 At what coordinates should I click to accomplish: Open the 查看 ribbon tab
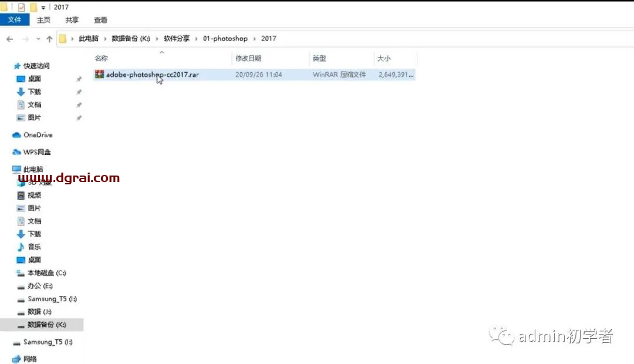100,20
